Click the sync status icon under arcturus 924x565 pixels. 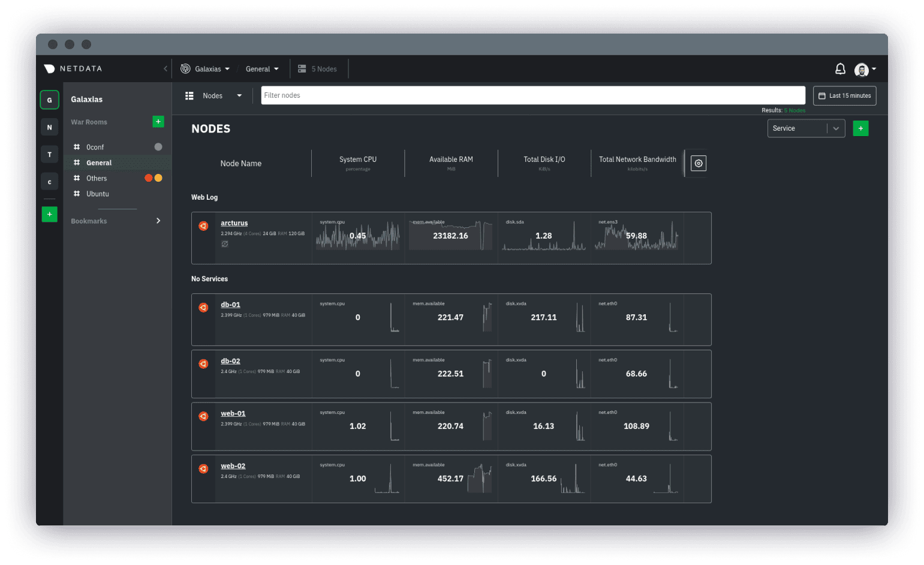(x=225, y=244)
